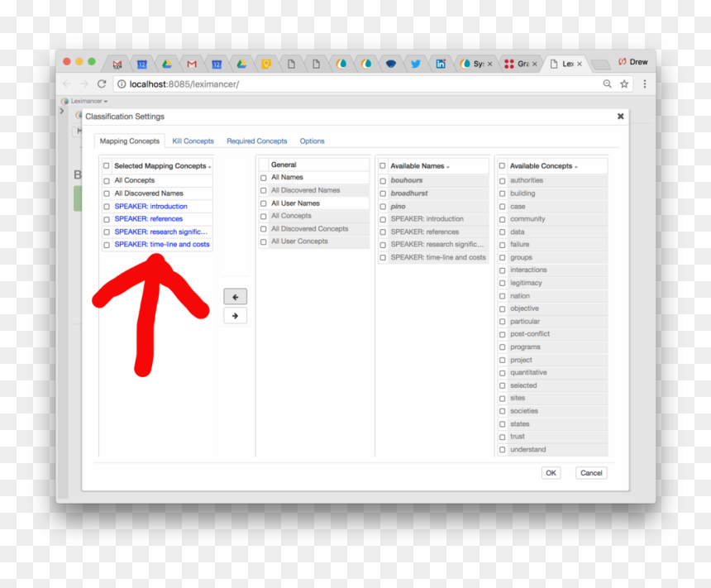Screen dimensions: 711x588
Task: Reload the page in the browser
Action: pyautogui.click(x=102, y=84)
